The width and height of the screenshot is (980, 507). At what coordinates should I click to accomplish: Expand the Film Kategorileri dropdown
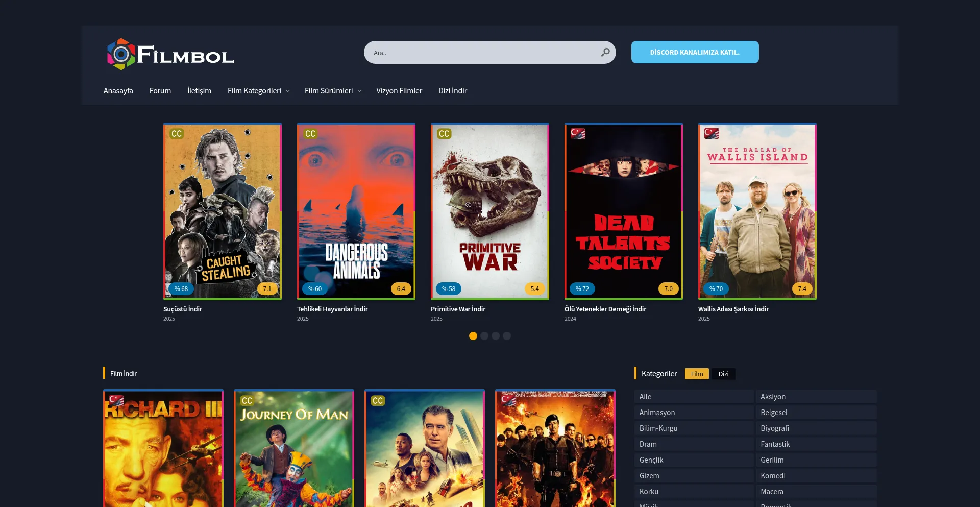pos(258,91)
